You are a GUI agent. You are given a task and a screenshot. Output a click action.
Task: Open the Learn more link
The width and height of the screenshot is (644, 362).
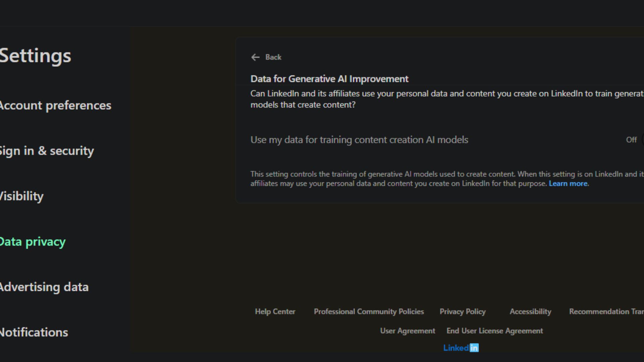568,184
